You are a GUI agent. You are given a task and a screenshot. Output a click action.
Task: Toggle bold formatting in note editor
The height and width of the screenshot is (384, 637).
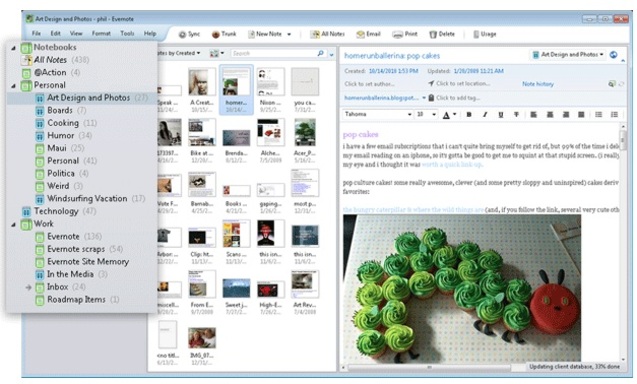469,115
